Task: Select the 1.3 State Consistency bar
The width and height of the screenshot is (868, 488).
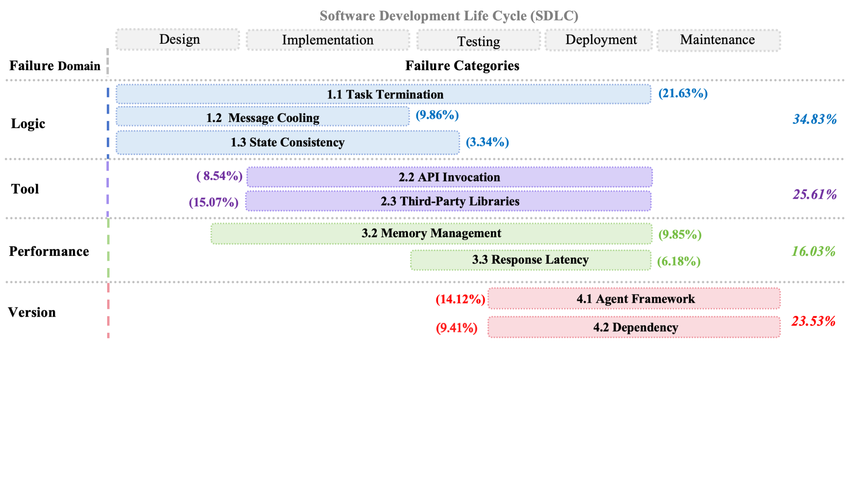Action: (x=288, y=142)
